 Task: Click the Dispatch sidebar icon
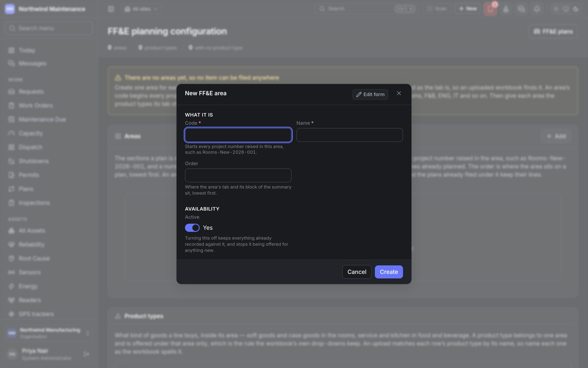[11, 147]
